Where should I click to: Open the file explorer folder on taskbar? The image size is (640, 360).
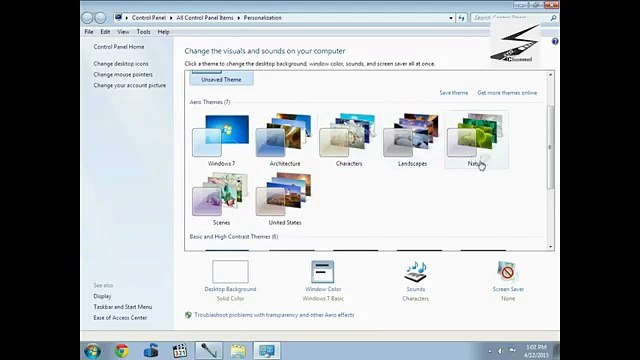[x=238, y=351]
